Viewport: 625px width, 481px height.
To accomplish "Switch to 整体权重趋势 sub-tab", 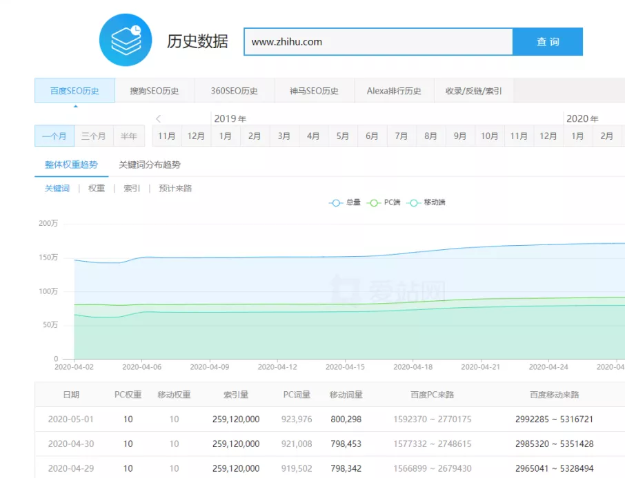I will [71, 165].
